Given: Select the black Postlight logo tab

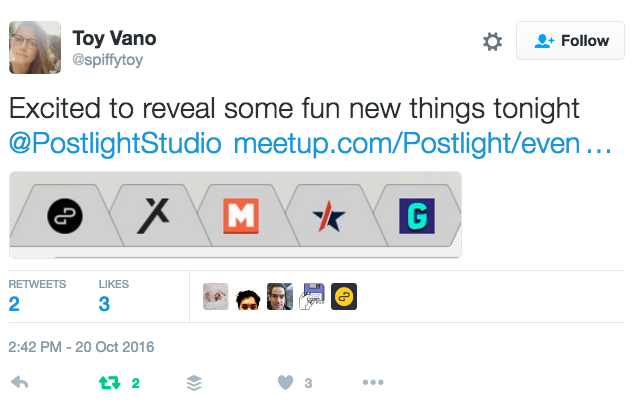Looking at the screenshot, I should coord(65,216).
